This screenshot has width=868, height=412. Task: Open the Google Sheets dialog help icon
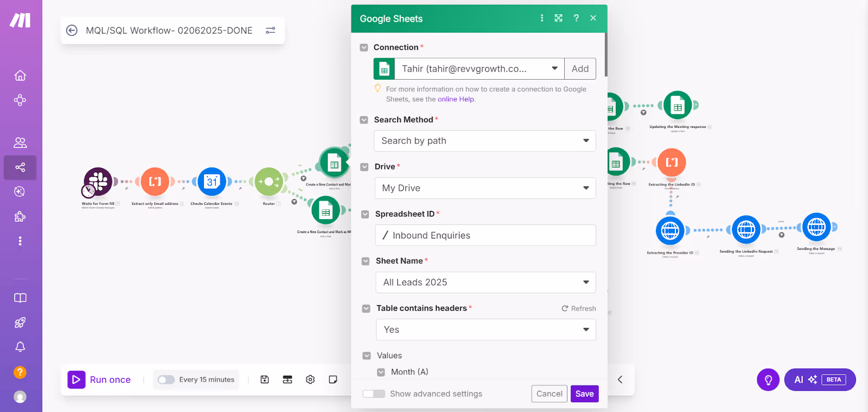(x=576, y=18)
